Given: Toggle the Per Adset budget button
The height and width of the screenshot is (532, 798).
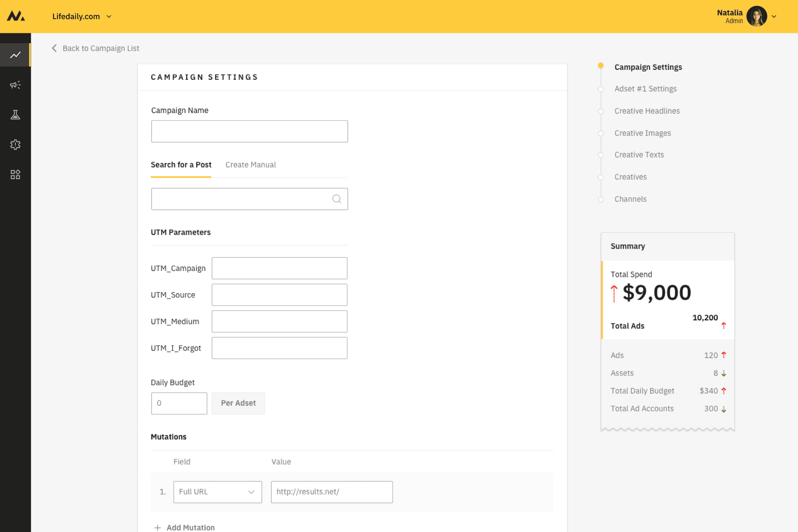Looking at the screenshot, I should point(238,403).
